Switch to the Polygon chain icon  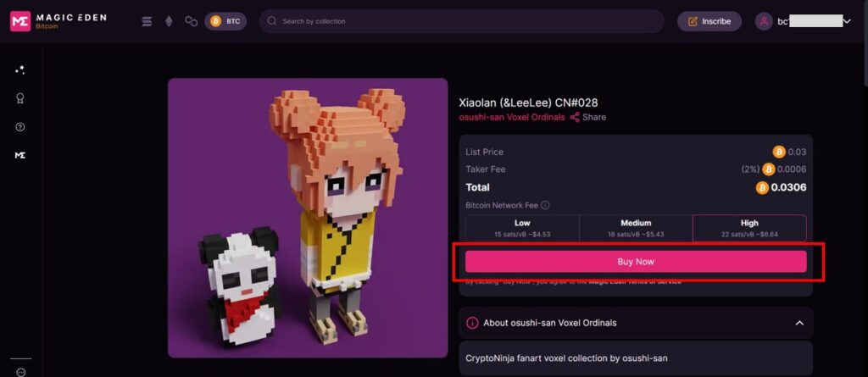pyautogui.click(x=191, y=21)
